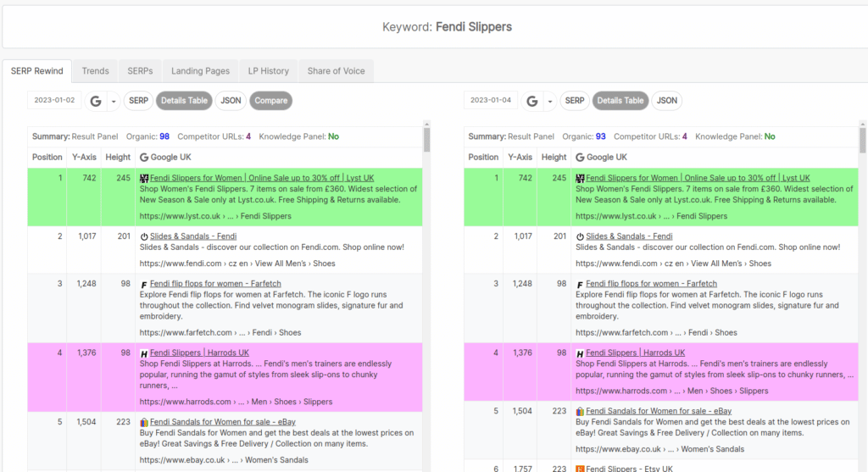Screen dimensions: 868x472
Task: Select the SERP Rewind tab
Action: click(x=37, y=71)
